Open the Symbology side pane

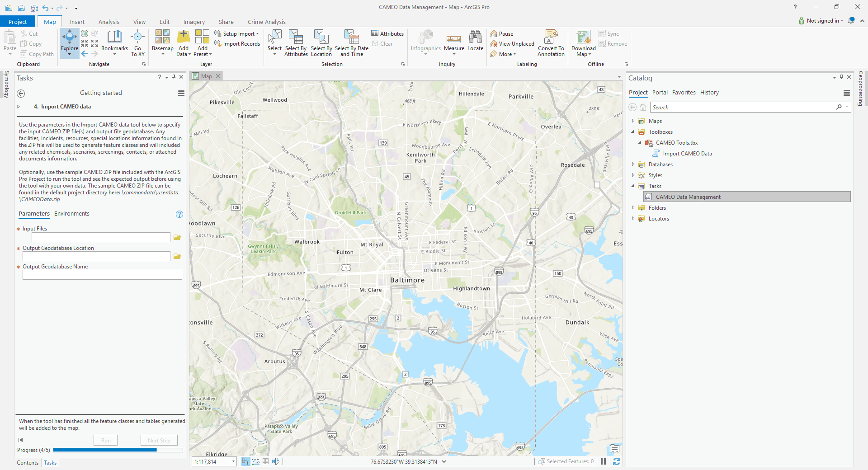click(x=6, y=85)
